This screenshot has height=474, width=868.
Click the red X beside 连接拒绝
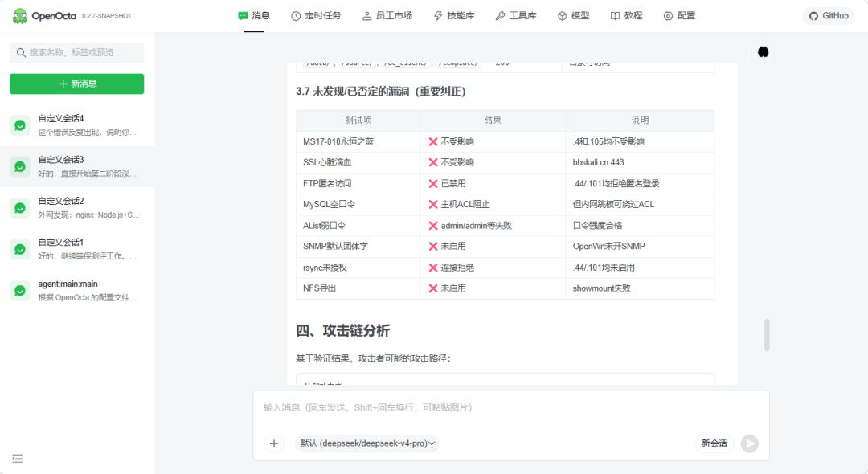click(x=433, y=268)
